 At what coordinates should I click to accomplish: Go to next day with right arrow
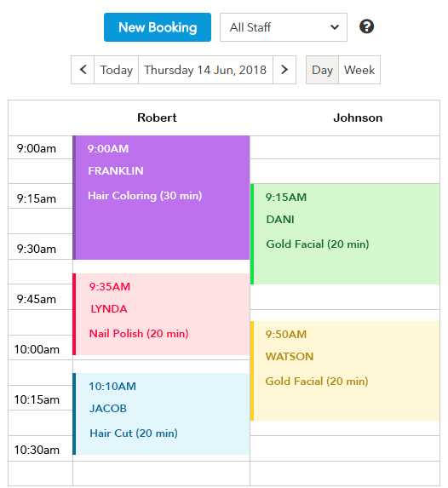[284, 70]
